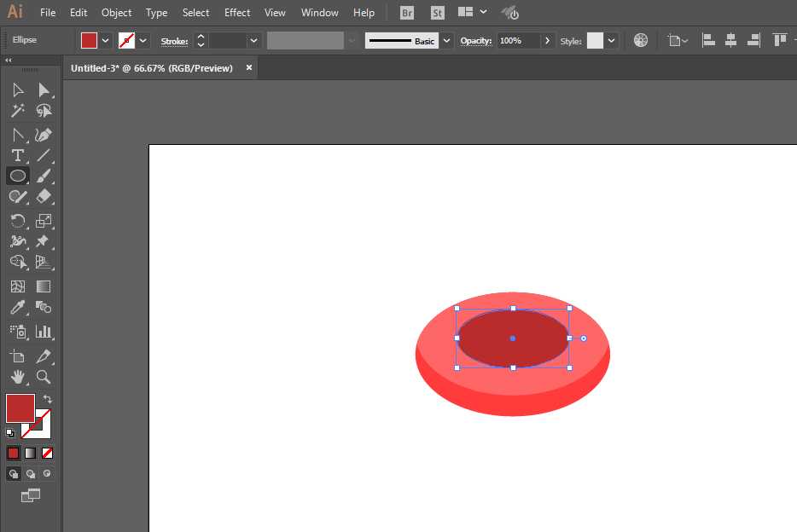
Task: Switch to the Paintbrush tool
Action: click(44, 176)
